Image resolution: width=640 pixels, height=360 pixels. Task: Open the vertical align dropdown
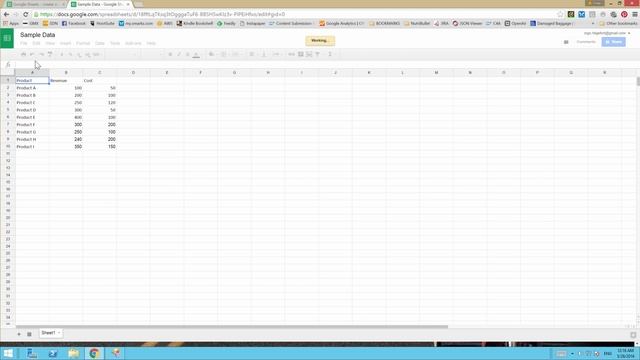tap(264, 54)
